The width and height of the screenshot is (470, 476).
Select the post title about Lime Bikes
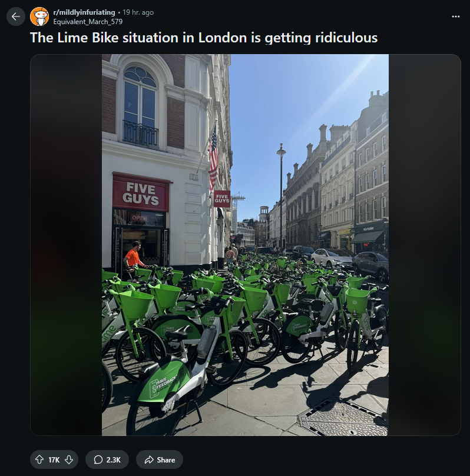pyautogui.click(x=204, y=38)
